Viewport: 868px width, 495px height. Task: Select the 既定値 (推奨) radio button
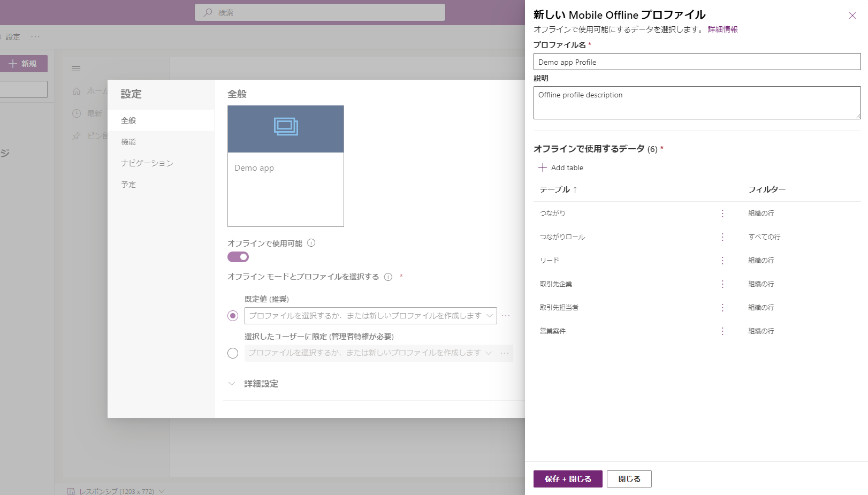coord(233,316)
